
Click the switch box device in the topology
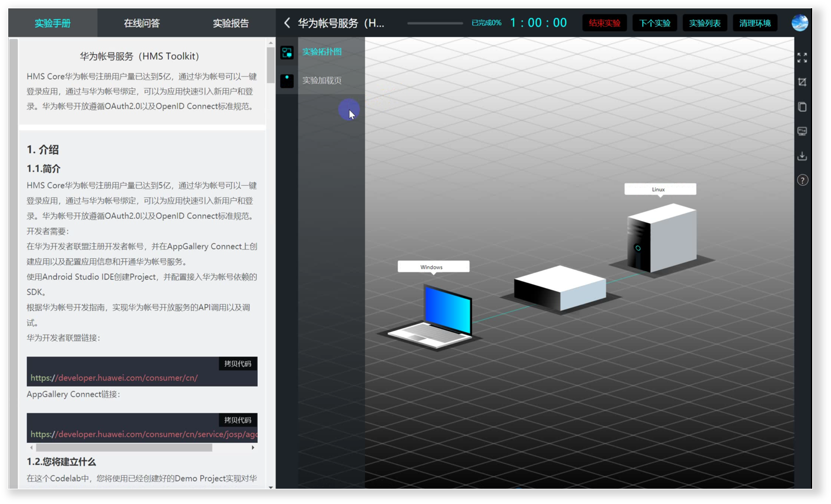560,288
